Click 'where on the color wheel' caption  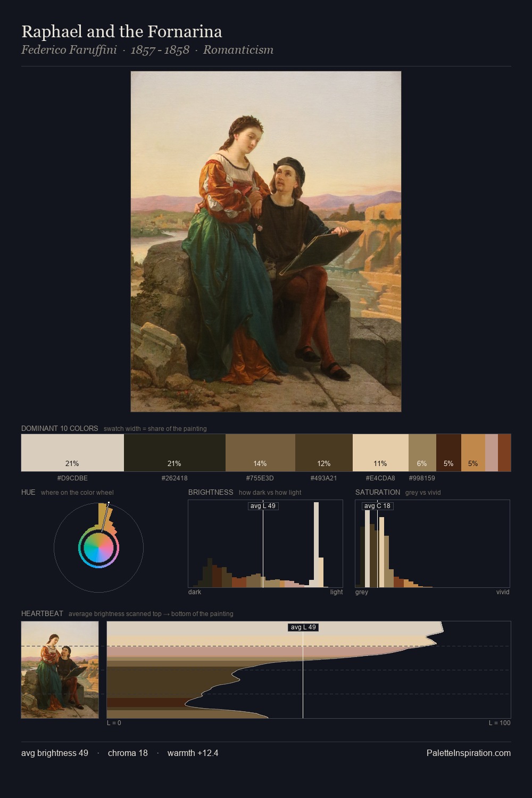[x=77, y=493]
